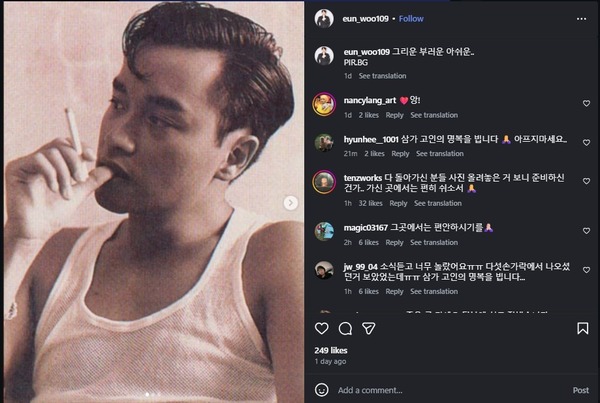Like nancylang_art's comment
The height and width of the screenshot is (403, 600).
pyautogui.click(x=585, y=103)
